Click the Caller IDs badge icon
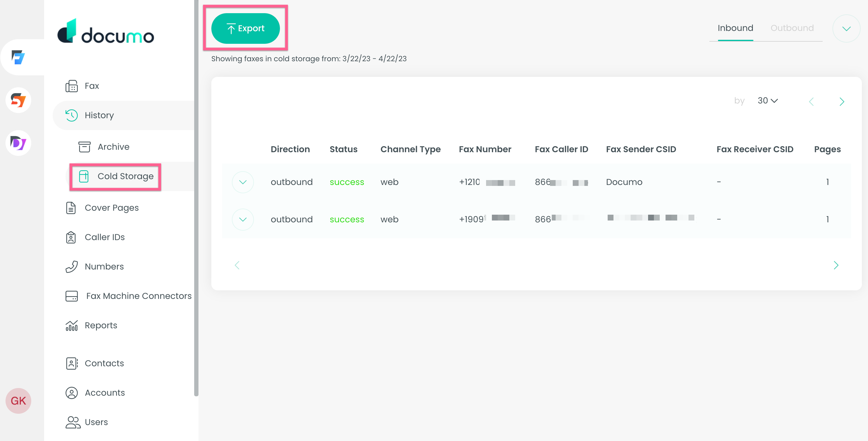The image size is (868, 441). click(71, 237)
